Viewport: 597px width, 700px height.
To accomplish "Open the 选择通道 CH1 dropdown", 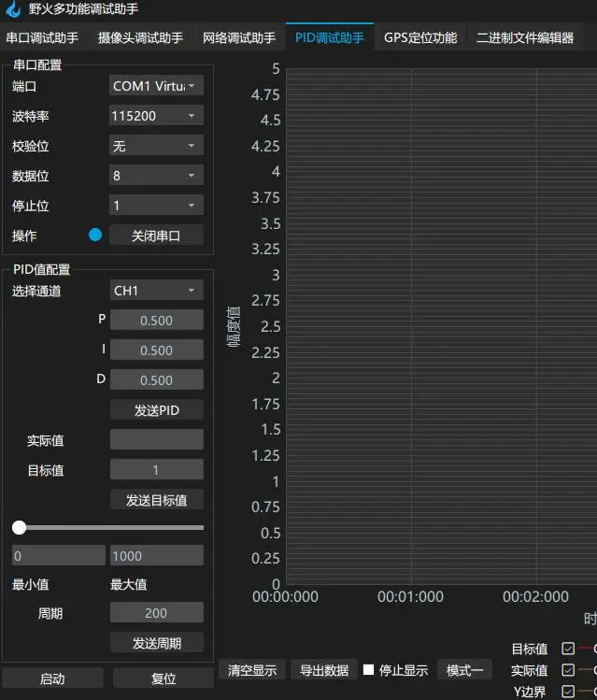I will click(156, 291).
